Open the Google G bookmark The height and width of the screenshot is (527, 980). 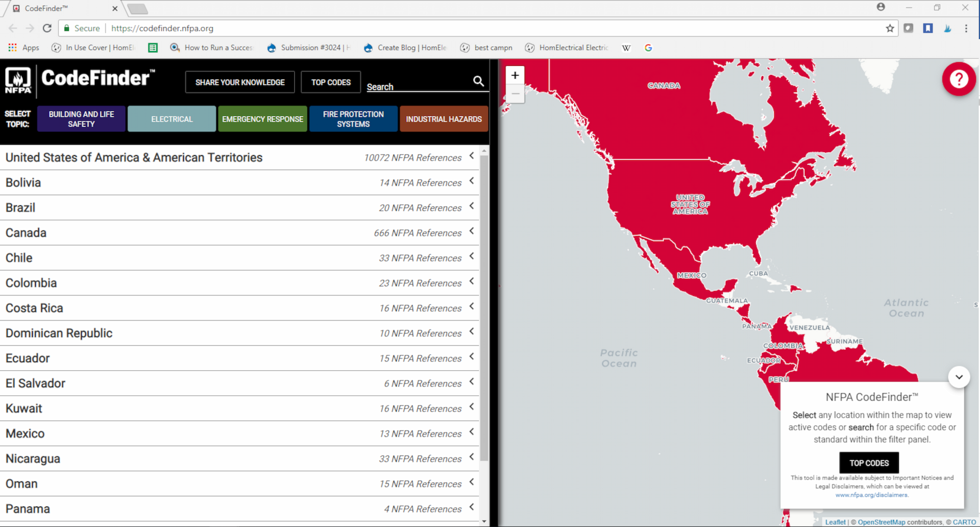click(x=648, y=47)
